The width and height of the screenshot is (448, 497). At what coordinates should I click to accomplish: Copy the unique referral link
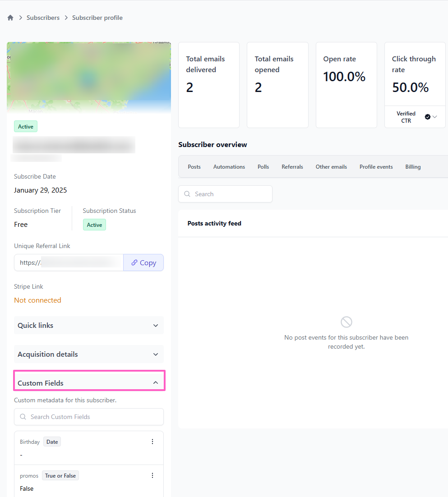coord(143,262)
